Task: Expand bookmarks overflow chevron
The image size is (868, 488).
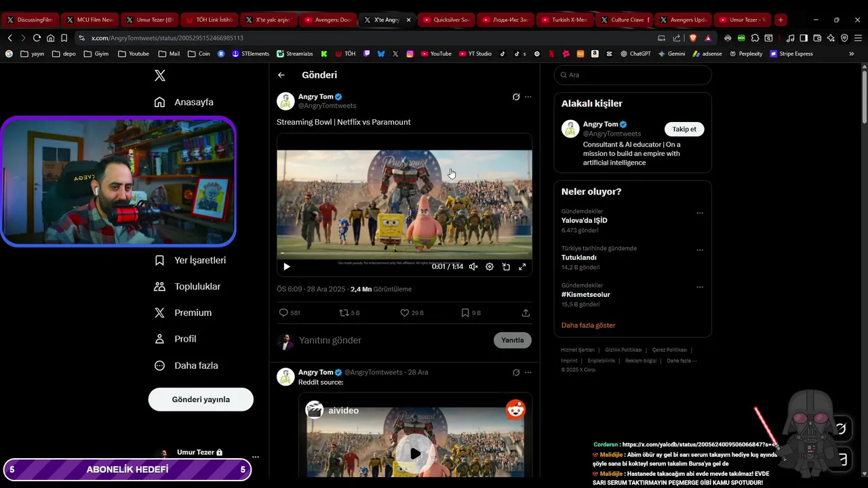Action: [852, 54]
